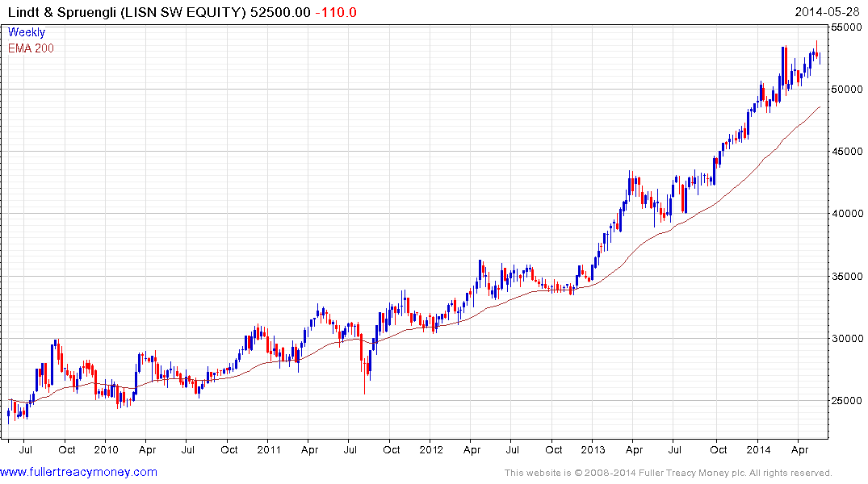
Task: Click the latest weekly candlestick near 52500
Action: click(x=820, y=58)
